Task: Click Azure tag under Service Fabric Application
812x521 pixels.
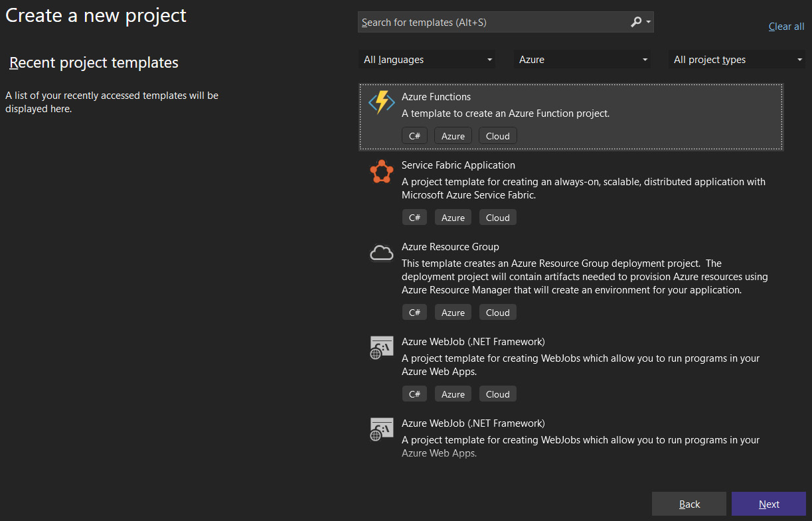Action: 453,218
